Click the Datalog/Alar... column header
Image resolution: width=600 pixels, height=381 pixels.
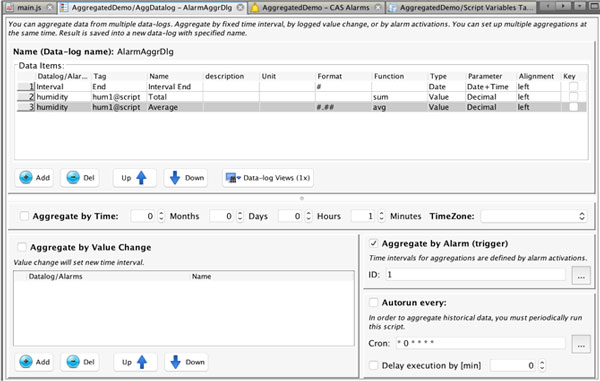(62, 76)
